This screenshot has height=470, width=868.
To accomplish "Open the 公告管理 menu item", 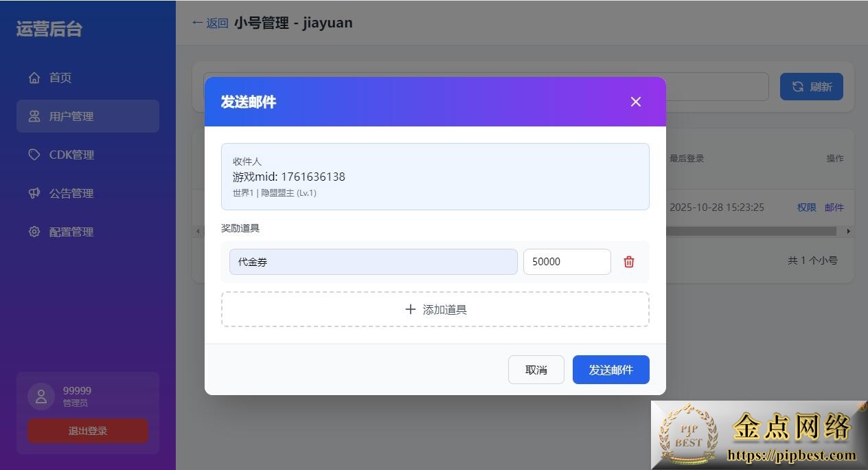I will pyautogui.click(x=71, y=193).
